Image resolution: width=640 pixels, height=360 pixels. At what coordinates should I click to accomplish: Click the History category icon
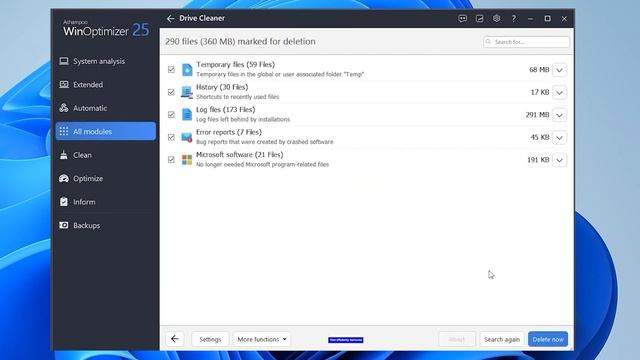(x=187, y=92)
